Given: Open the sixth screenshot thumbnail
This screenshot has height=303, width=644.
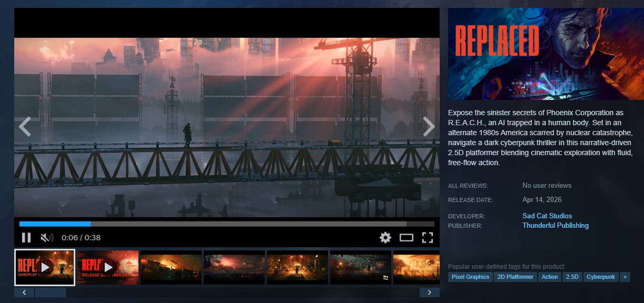Looking at the screenshot, I should pos(361,267).
